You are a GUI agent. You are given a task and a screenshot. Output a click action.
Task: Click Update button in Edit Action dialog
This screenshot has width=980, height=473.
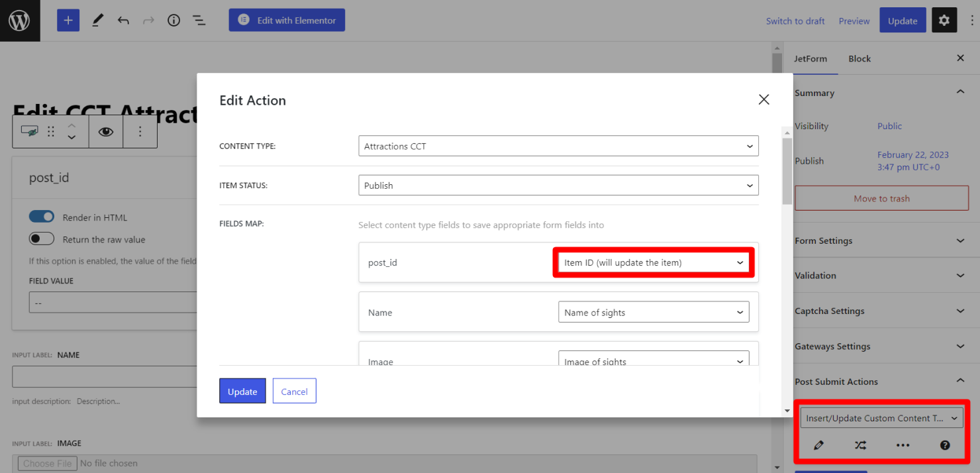click(242, 392)
